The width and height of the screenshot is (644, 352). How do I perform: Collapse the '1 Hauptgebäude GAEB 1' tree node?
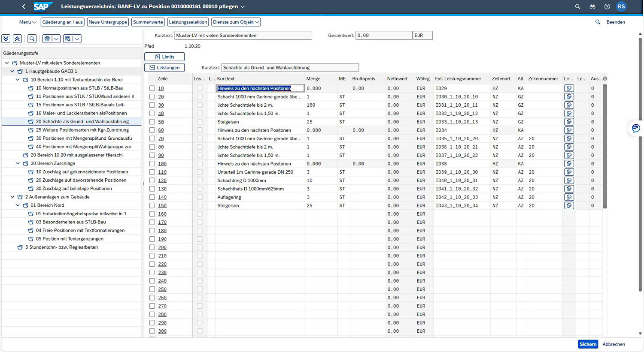(12, 71)
